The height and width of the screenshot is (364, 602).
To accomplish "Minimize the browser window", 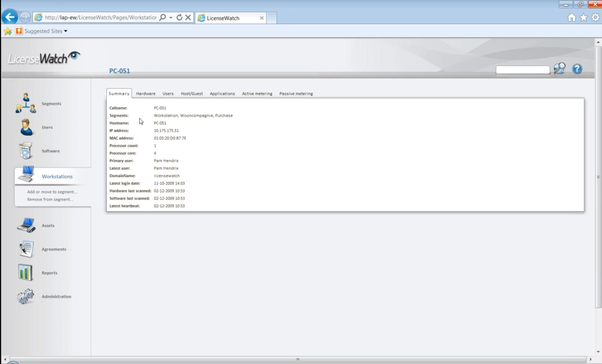I will pos(566,4).
